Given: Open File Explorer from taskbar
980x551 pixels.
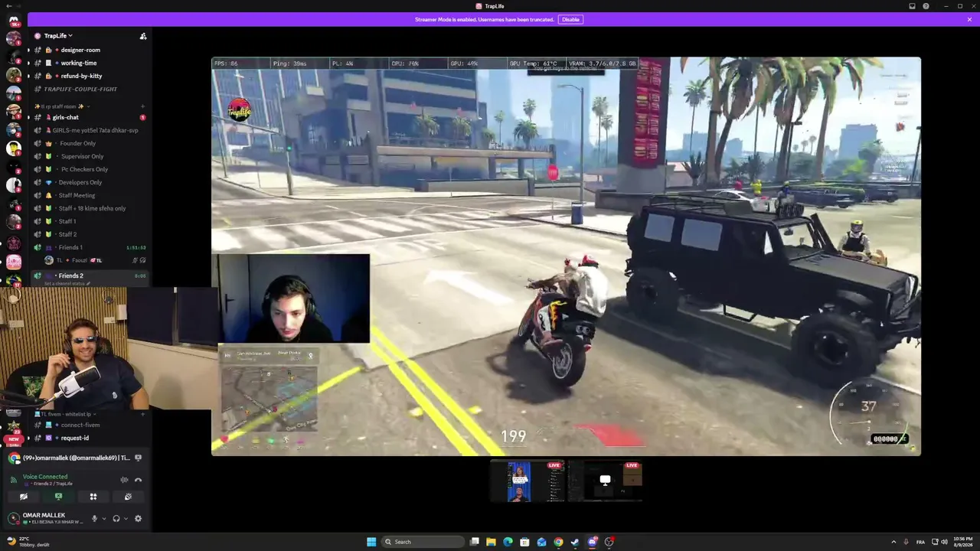Looking at the screenshot, I should pos(491,542).
